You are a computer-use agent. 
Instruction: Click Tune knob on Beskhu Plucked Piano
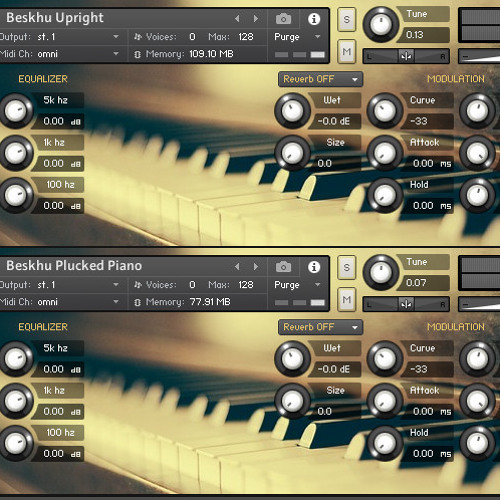point(381,272)
